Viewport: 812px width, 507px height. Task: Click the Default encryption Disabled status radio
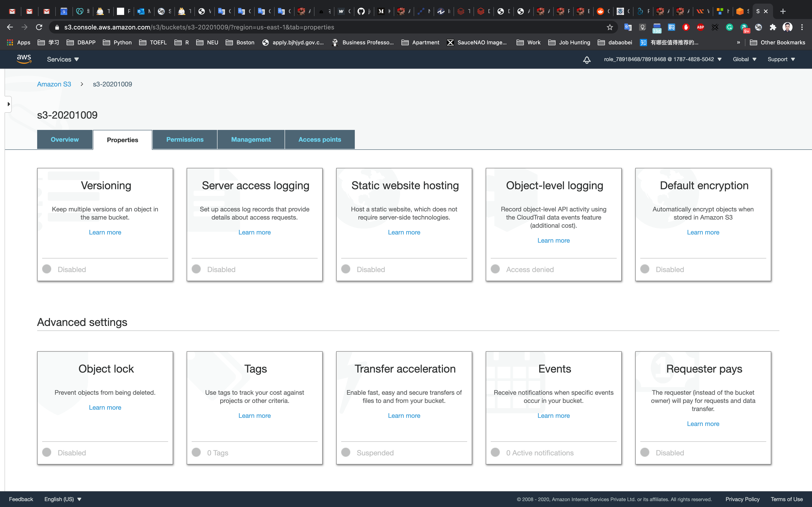[645, 269]
